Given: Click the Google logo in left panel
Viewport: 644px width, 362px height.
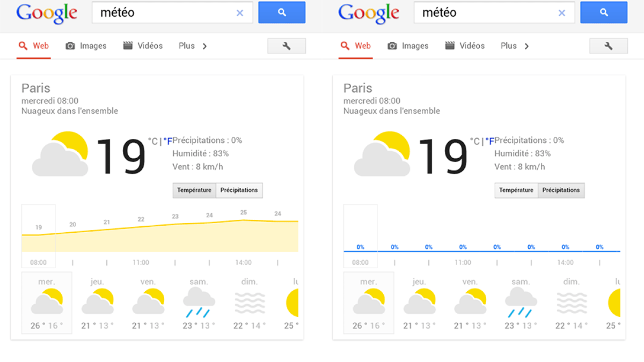Looking at the screenshot, I should pos(47,13).
